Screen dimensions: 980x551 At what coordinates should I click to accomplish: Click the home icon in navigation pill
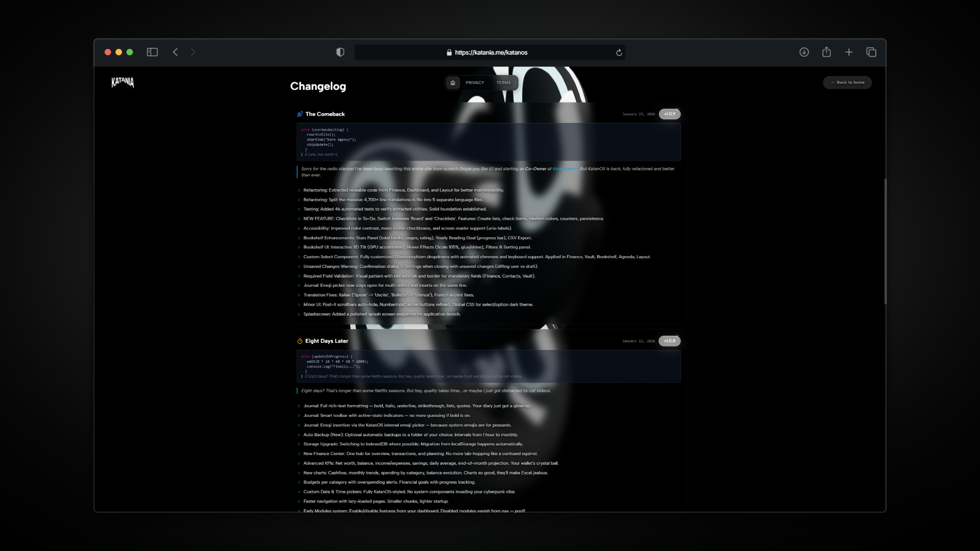453,83
